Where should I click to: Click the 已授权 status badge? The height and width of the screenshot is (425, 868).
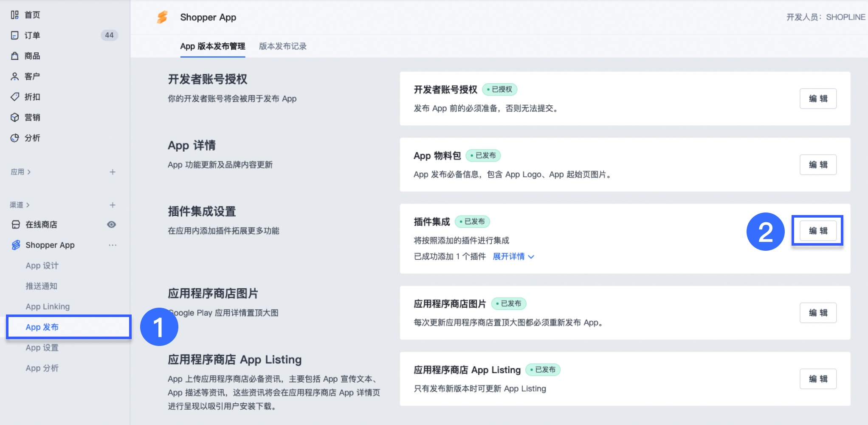point(499,89)
